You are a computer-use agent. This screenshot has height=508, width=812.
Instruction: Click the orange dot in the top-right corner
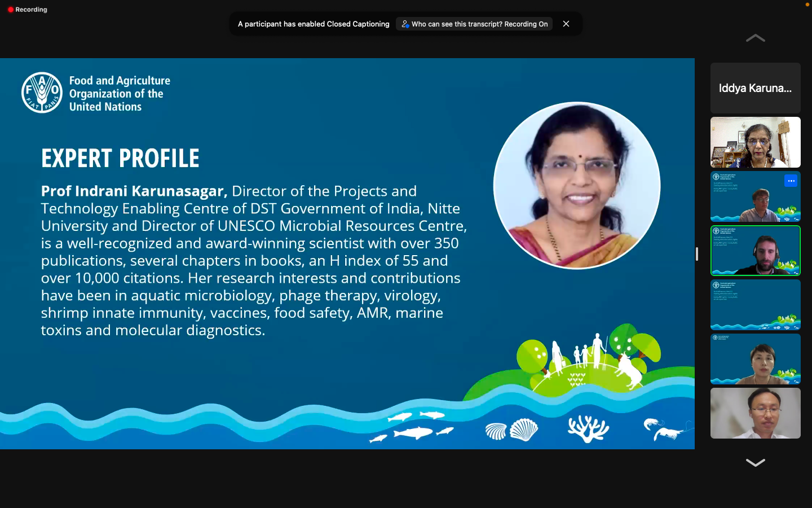tap(807, 4)
